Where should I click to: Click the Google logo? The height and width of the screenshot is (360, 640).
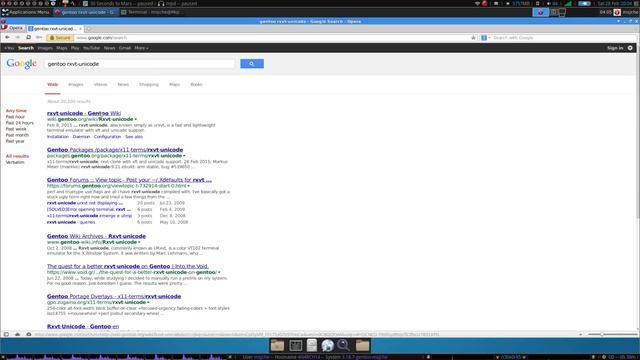click(x=21, y=64)
